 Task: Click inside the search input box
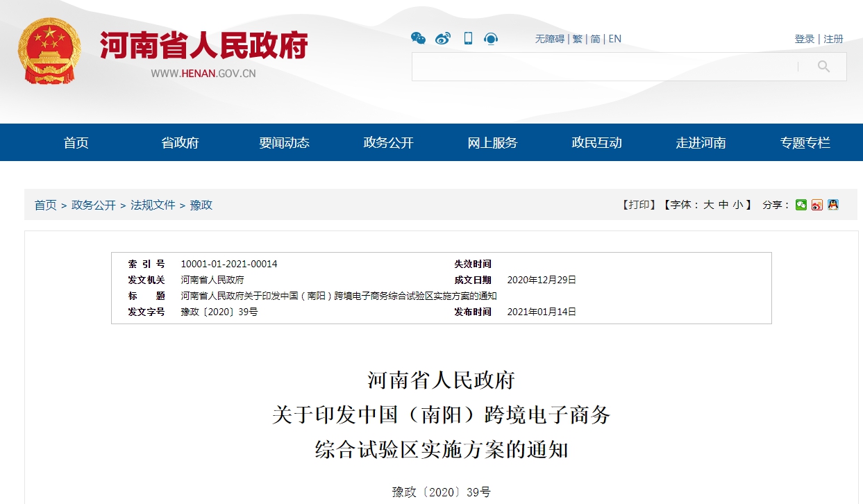coord(611,67)
